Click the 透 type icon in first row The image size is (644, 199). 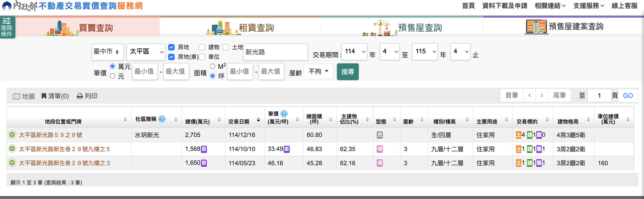pos(380,135)
